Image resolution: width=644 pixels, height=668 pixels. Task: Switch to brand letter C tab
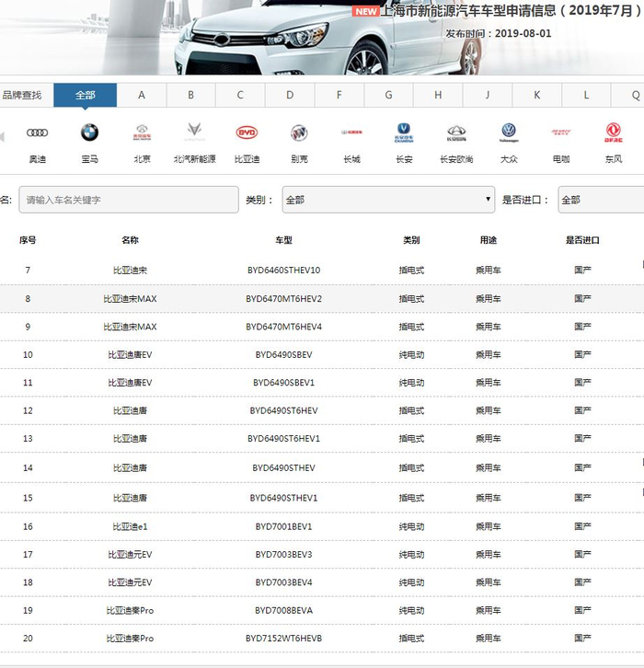(240, 95)
